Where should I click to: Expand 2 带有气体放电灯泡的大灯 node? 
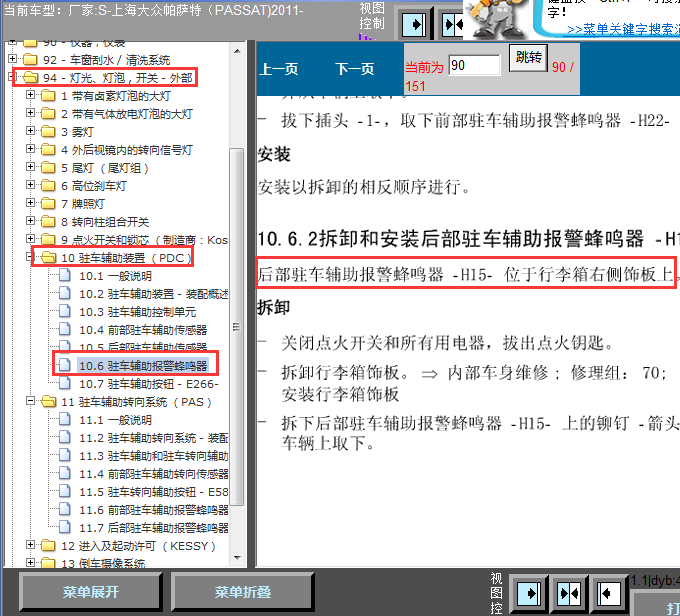pyautogui.click(x=30, y=112)
